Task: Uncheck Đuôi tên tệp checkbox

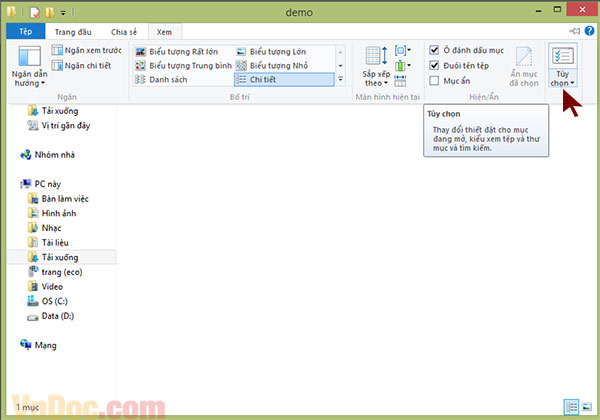Action: [x=434, y=65]
